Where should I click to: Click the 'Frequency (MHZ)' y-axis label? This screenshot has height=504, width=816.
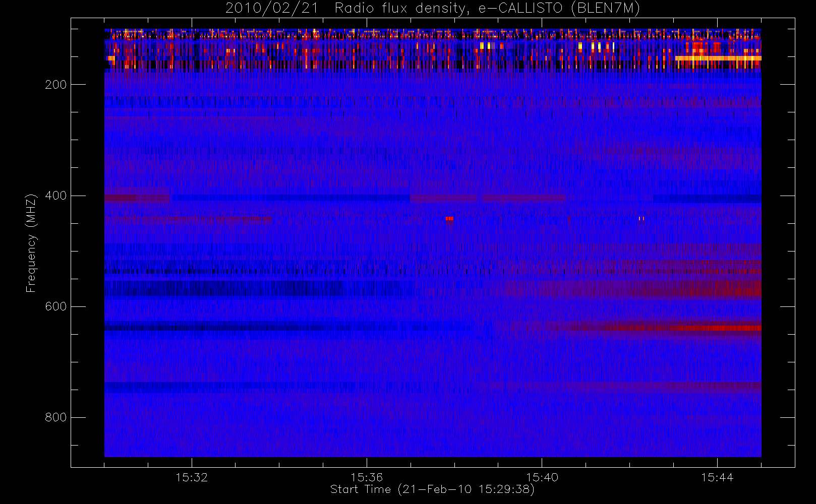31,243
